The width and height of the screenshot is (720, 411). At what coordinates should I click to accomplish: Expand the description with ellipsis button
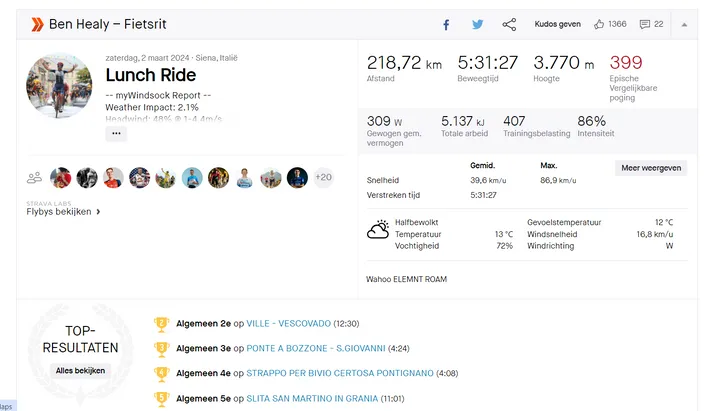(x=116, y=134)
